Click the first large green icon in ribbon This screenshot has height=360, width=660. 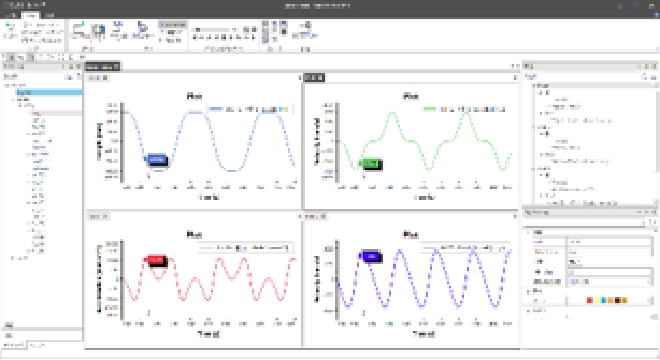pos(10,30)
